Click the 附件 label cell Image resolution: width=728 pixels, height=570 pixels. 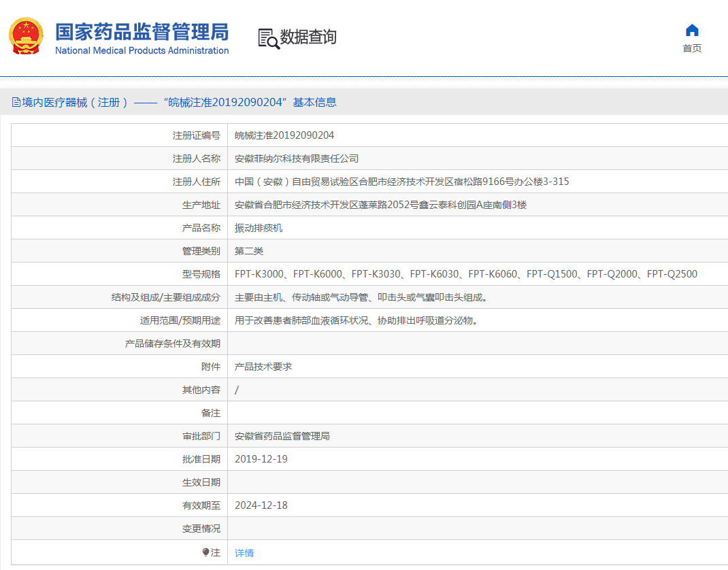[x=119, y=367]
